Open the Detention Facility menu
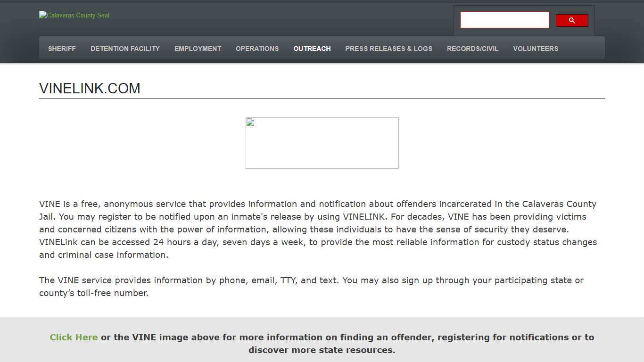This screenshot has width=644, height=362. pyautogui.click(x=125, y=49)
